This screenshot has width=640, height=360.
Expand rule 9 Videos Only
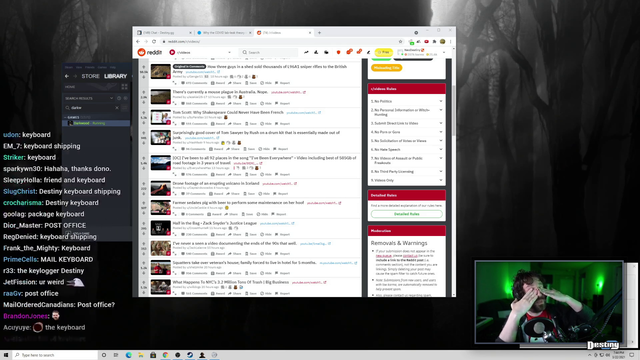coord(407,180)
